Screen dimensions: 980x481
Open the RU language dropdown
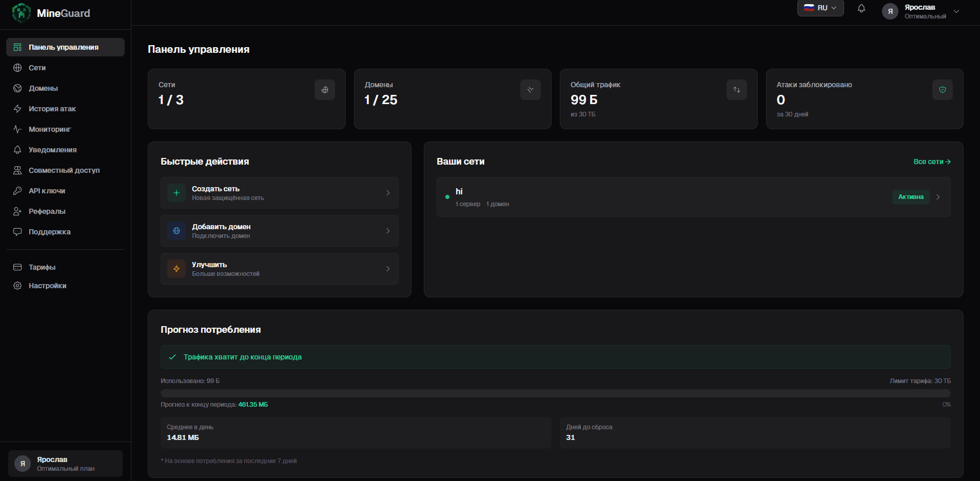[x=820, y=8]
